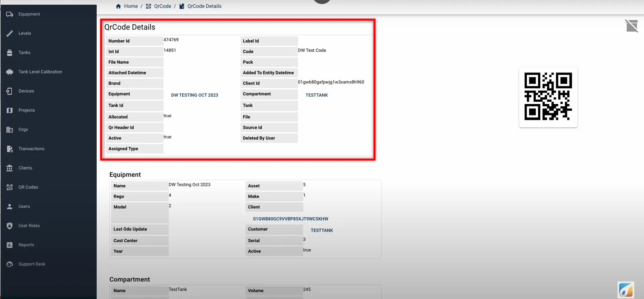Navigate to Devices in sidebar

[26, 91]
